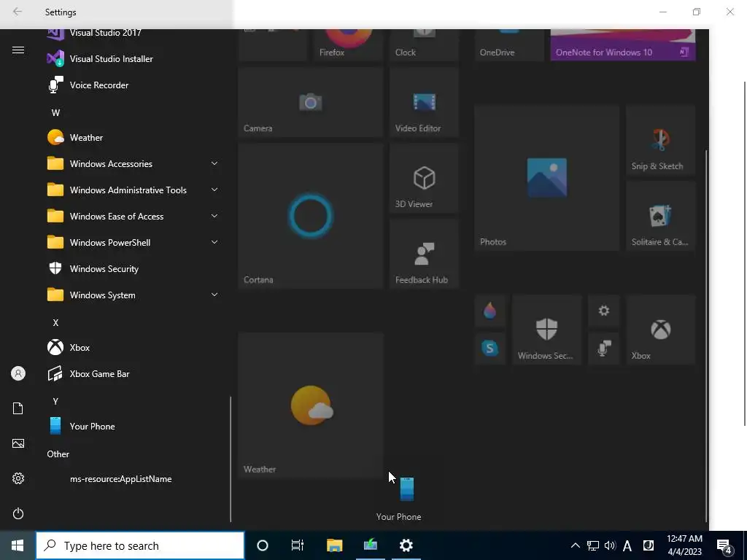Open the Camera tile

click(311, 102)
